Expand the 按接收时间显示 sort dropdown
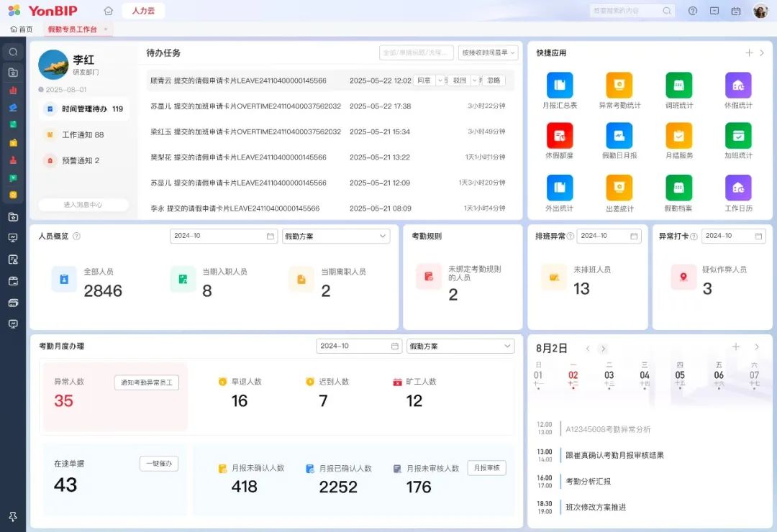777x532 pixels. [x=488, y=52]
